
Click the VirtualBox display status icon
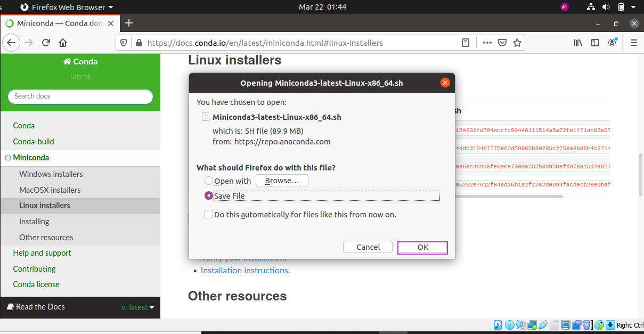coord(565,325)
